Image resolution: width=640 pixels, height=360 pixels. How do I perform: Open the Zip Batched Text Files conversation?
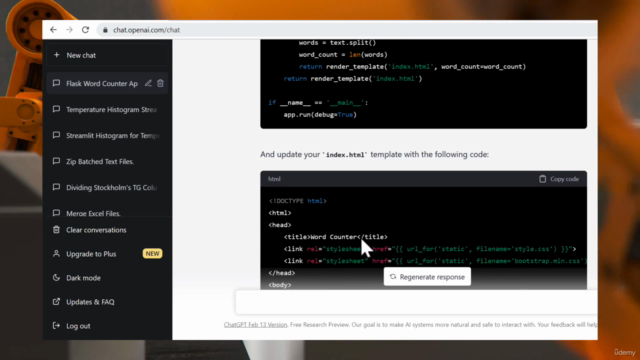(x=107, y=162)
